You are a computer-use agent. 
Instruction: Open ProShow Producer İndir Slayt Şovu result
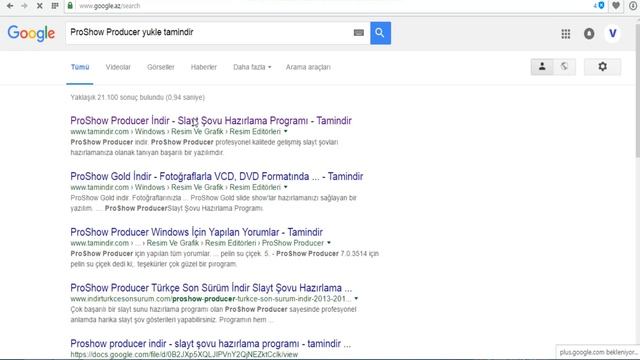211,120
